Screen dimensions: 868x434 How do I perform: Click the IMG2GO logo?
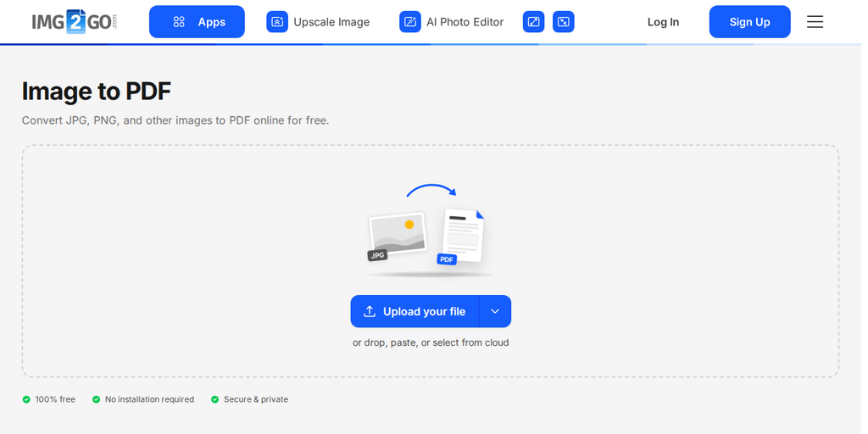click(75, 21)
